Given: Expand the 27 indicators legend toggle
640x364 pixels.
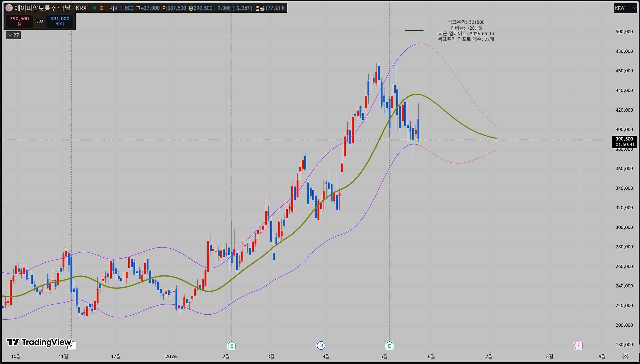Looking at the screenshot, I should pos(13,35).
